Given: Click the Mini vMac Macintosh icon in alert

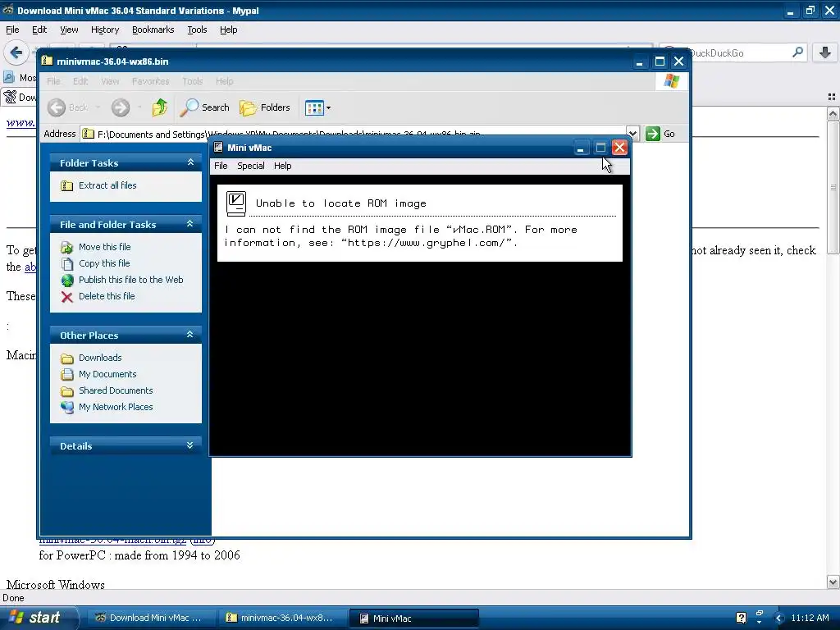Looking at the screenshot, I should pos(236,203).
